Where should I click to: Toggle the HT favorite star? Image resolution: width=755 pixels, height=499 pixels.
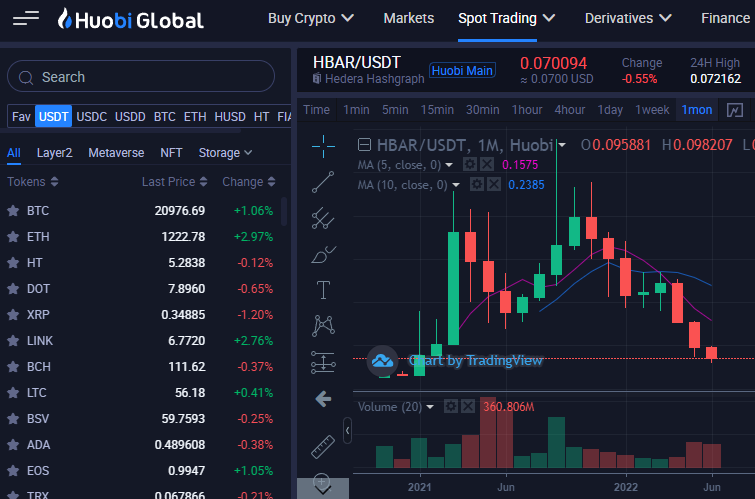(x=13, y=263)
